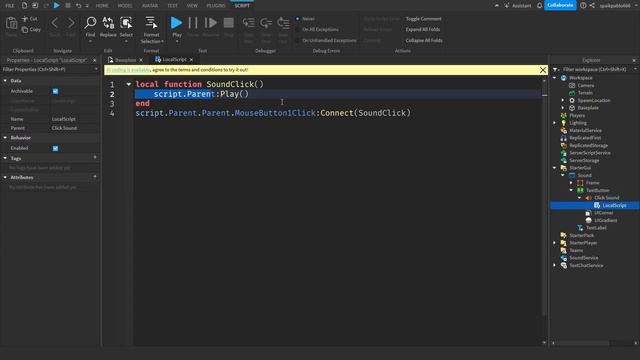
Task: Select Baseplate in Explorer
Action: coord(588,108)
